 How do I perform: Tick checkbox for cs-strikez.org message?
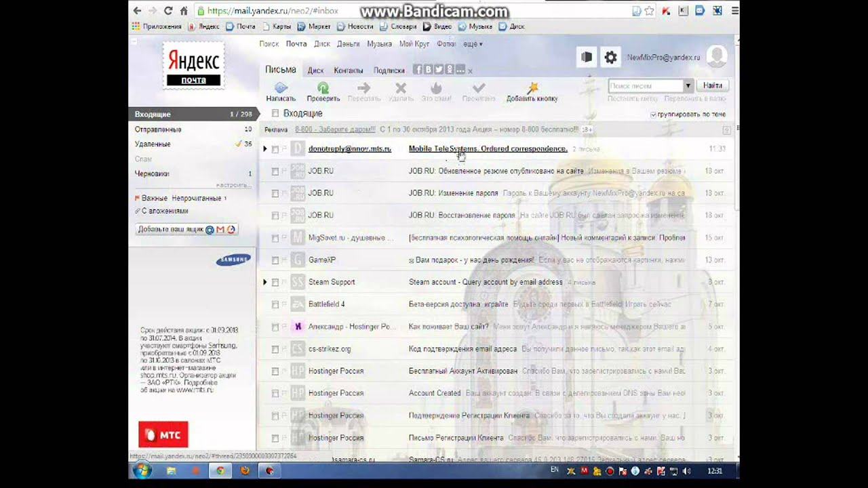click(275, 349)
